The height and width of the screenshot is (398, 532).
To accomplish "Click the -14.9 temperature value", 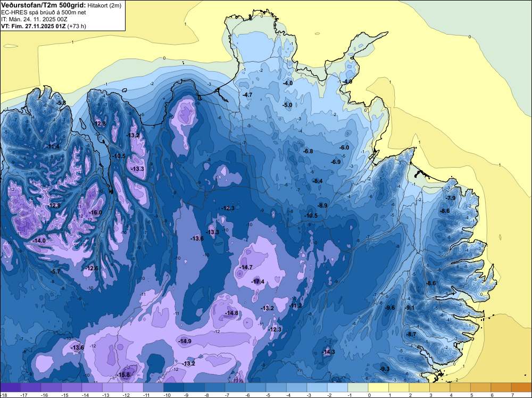I will pyautogui.click(x=185, y=342).
